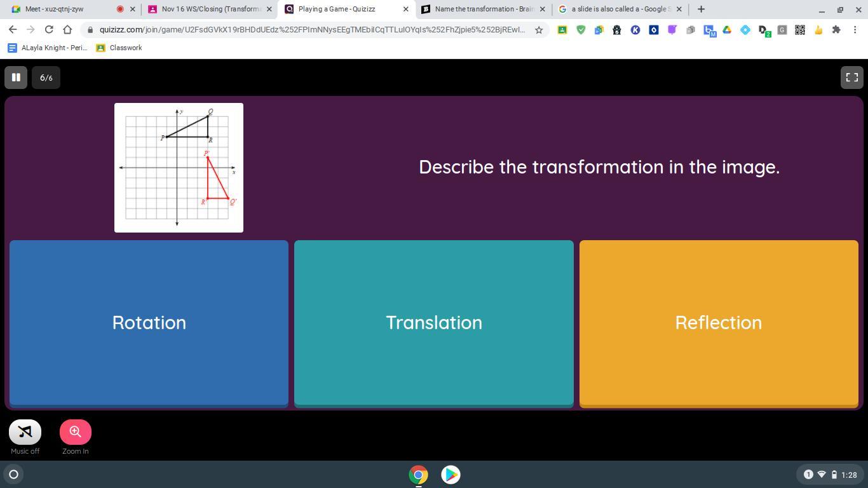868x488 pixels.
Task: Pick the Reflection answer
Action: (719, 323)
